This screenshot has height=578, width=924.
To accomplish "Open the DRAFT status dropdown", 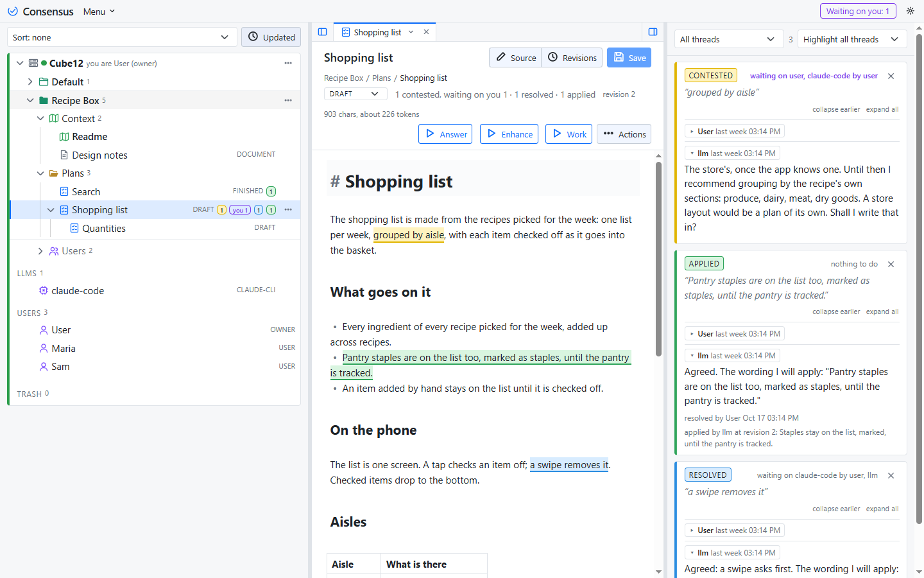I will (355, 94).
